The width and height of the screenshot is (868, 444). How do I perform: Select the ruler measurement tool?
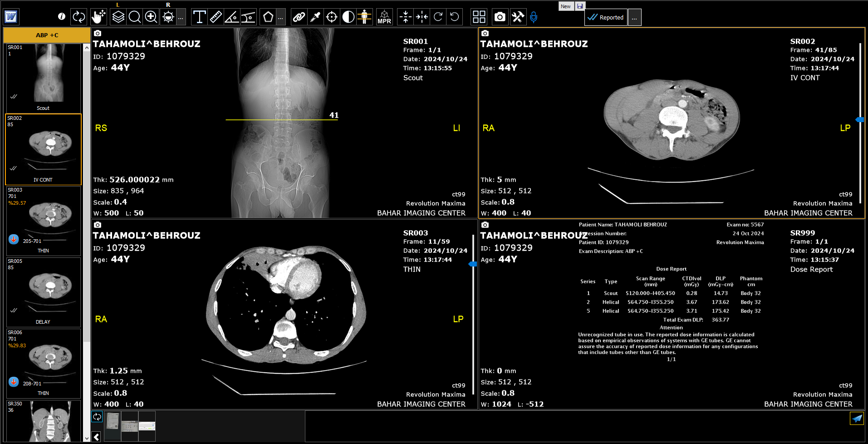coord(216,17)
